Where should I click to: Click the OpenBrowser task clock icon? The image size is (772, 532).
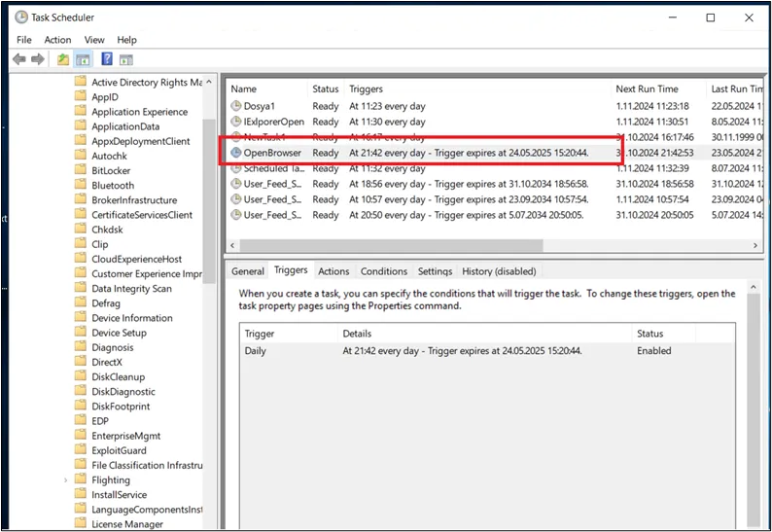click(x=236, y=153)
